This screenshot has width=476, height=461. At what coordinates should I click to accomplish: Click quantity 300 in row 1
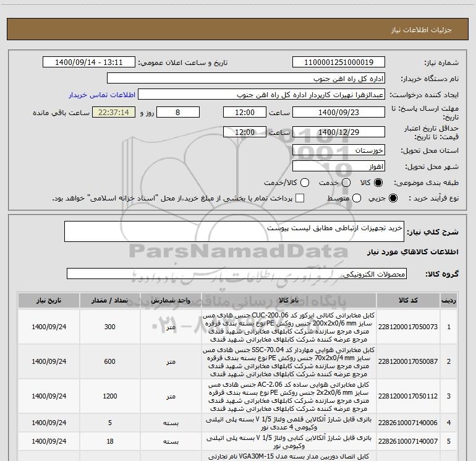(110, 327)
